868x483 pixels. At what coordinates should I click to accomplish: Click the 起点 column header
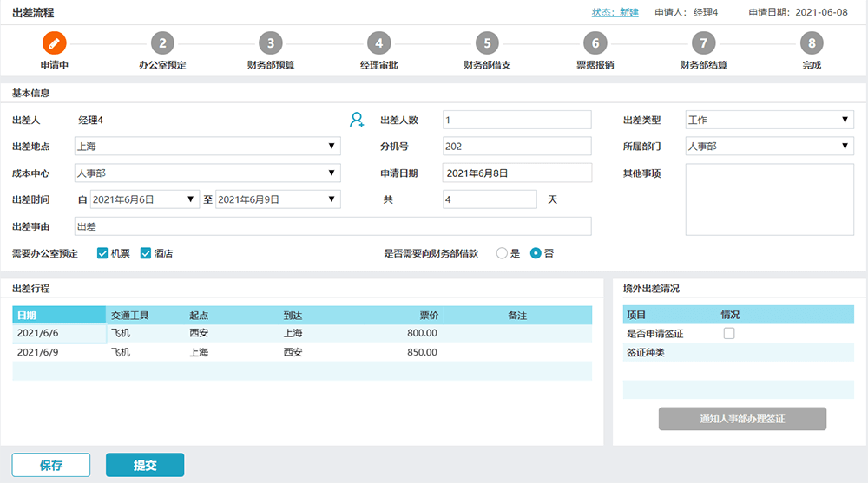tap(199, 316)
